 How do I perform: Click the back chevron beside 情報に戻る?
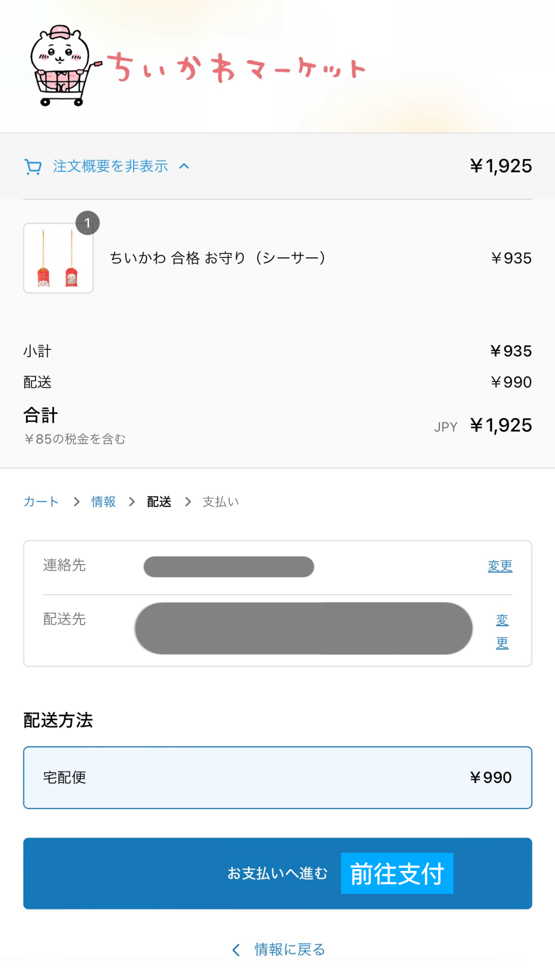tap(236, 950)
